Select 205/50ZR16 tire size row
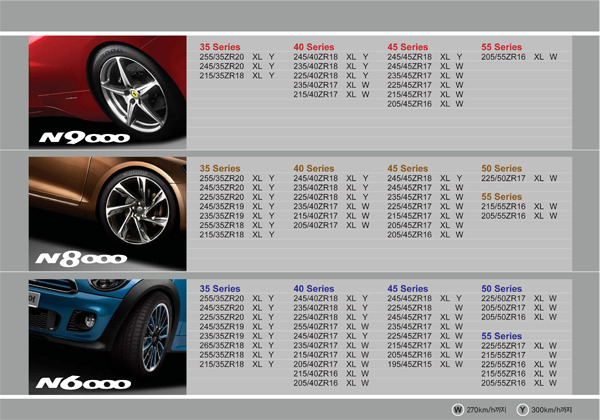This screenshot has width=600, height=420. pyautogui.click(x=519, y=317)
